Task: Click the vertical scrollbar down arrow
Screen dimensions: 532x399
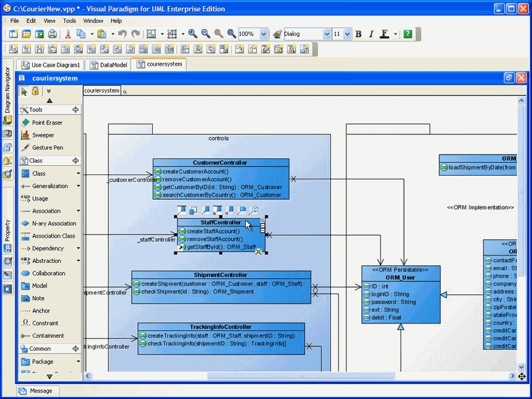Action: pos(521,367)
